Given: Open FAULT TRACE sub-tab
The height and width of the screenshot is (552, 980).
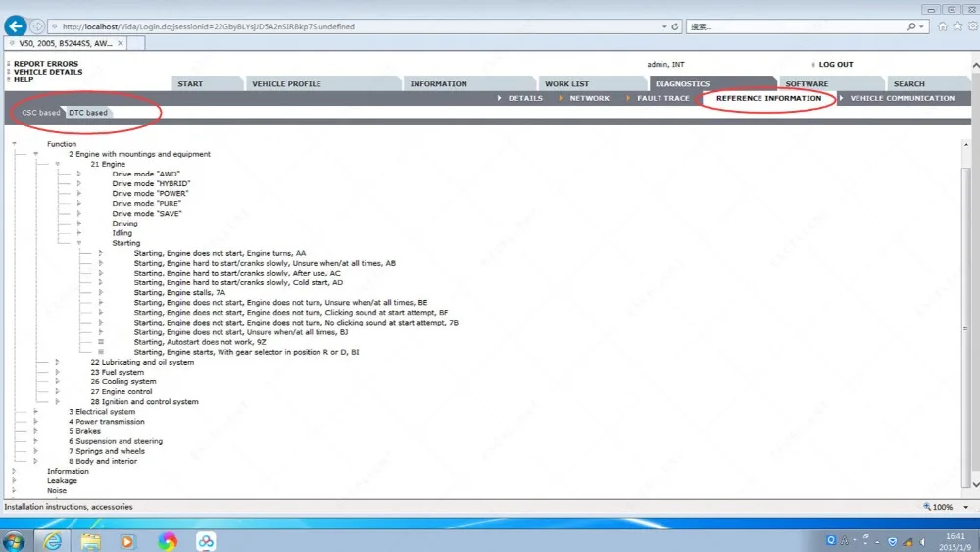Looking at the screenshot, I should (662, 98).
